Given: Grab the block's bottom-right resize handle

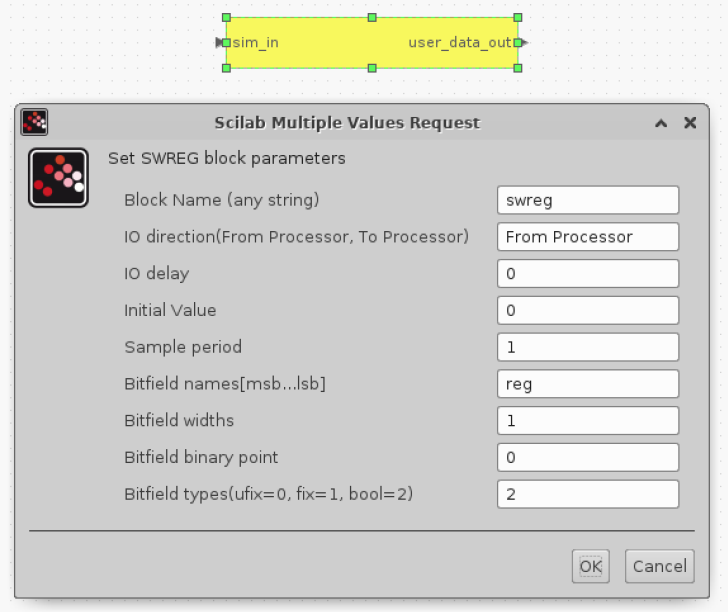Looking at the screenshot, I should coord(518,68).
